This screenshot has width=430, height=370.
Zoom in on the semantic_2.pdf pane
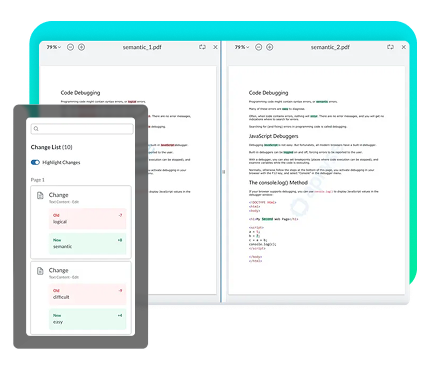270,47
